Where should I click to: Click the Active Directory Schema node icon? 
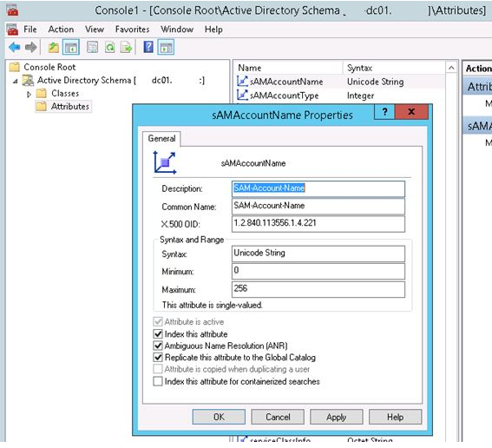[x=28, y=81]
